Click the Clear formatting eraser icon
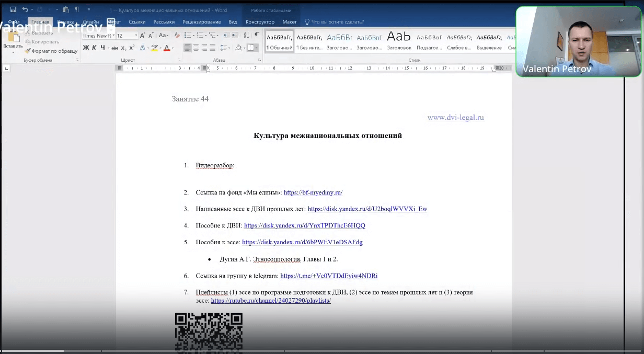The height and width of the screenshot is (354, 644). (177, 36)
